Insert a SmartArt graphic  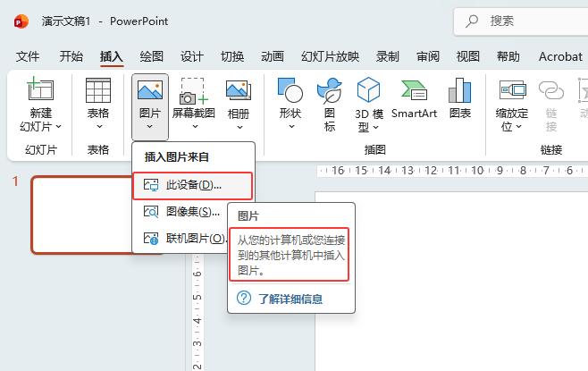coord(414,98)
